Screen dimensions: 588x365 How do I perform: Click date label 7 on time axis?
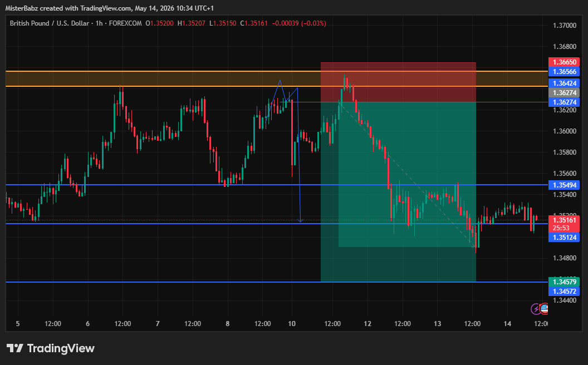tap(158, 324)
